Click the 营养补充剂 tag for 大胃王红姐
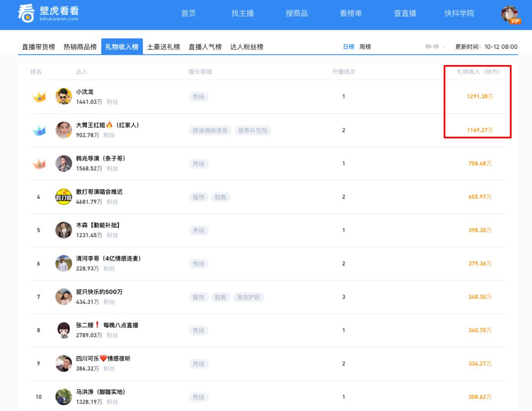 tap(252, 131)
